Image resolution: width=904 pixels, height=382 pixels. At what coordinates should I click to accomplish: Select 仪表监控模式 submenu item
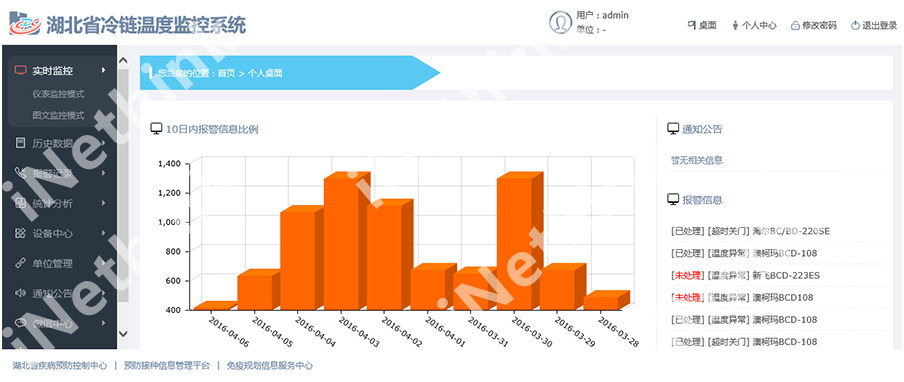click(x=58, y=93)
